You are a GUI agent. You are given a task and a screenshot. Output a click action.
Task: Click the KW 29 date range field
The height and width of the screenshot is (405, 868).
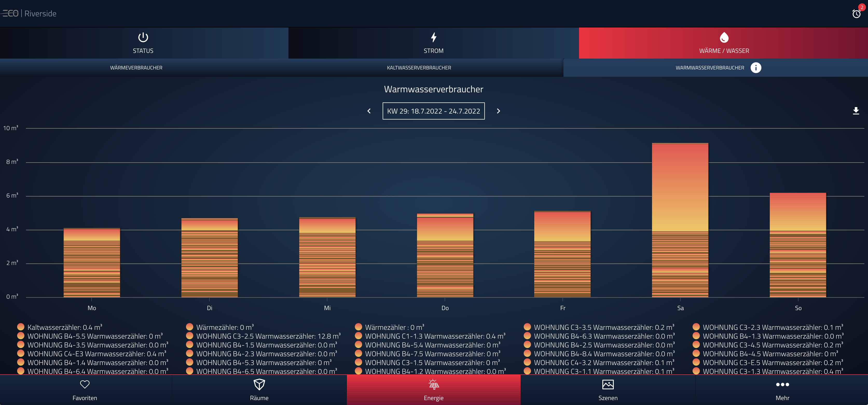433,111
